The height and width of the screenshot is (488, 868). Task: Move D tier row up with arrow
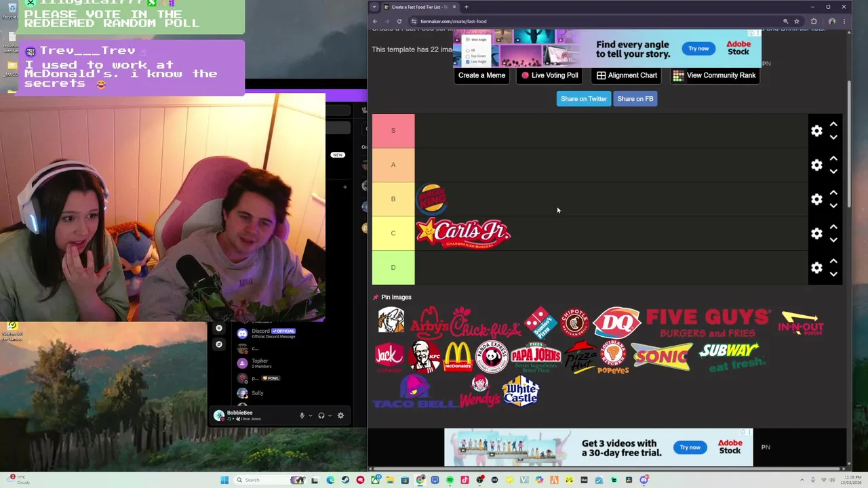833,261
